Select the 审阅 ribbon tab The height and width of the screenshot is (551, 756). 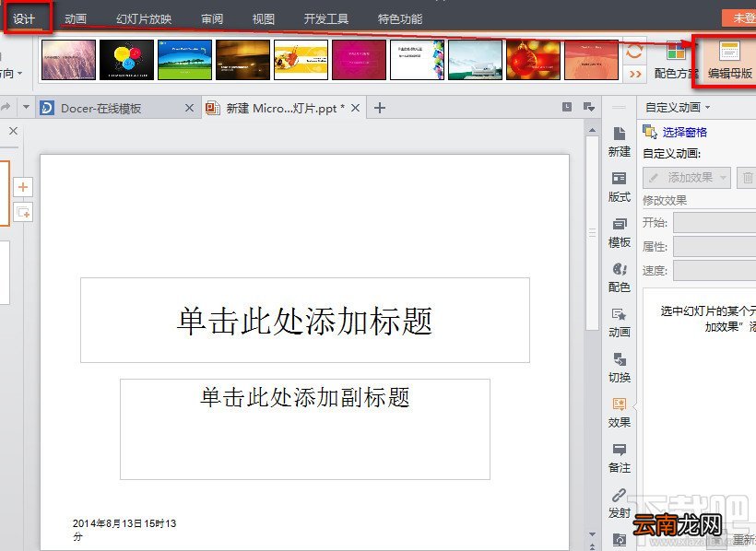tap(212, 18)
